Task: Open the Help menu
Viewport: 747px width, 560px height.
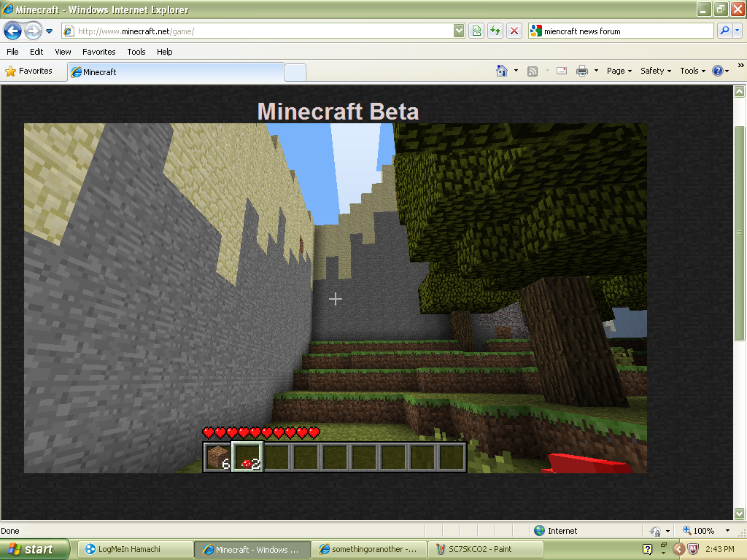Action: pos(164,52)
